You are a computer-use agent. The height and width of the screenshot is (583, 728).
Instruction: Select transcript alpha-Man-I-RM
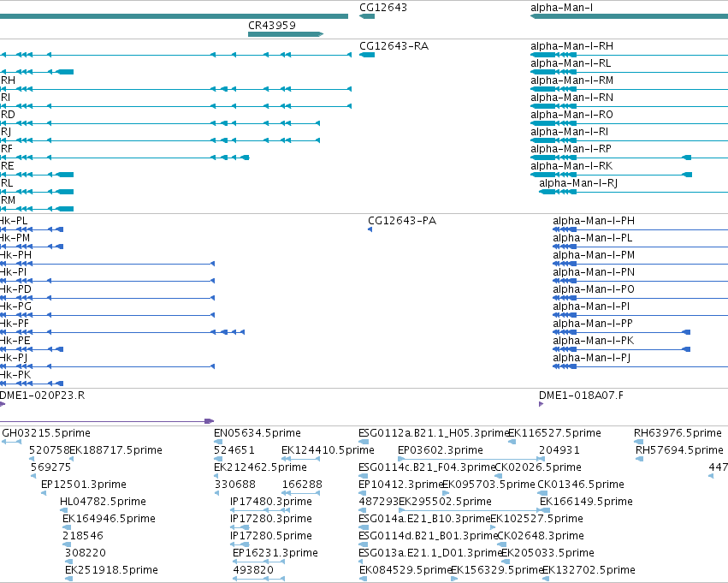(572, 80)
